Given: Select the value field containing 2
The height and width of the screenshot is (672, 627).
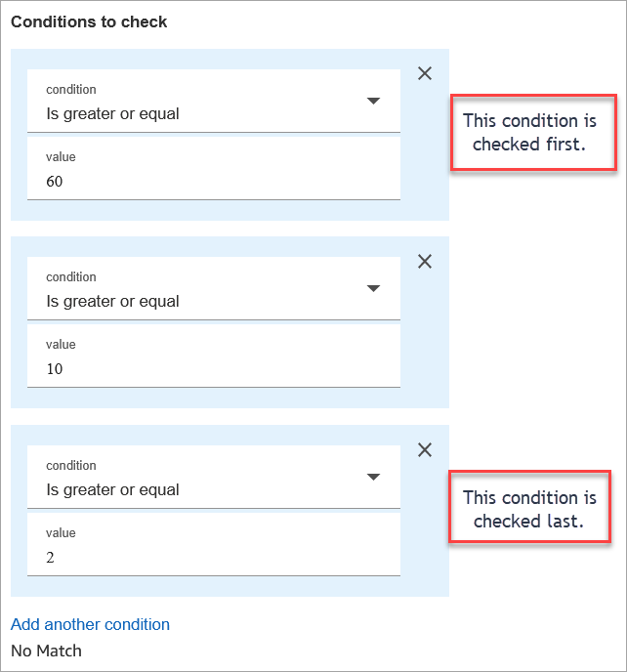Looking at the screenshot, I should point(213,557).
